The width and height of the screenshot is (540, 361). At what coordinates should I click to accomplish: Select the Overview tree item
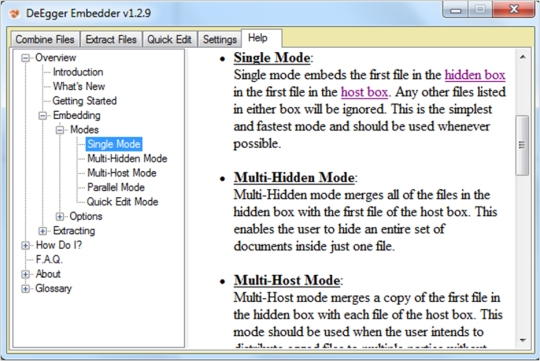tap(55, 58)
